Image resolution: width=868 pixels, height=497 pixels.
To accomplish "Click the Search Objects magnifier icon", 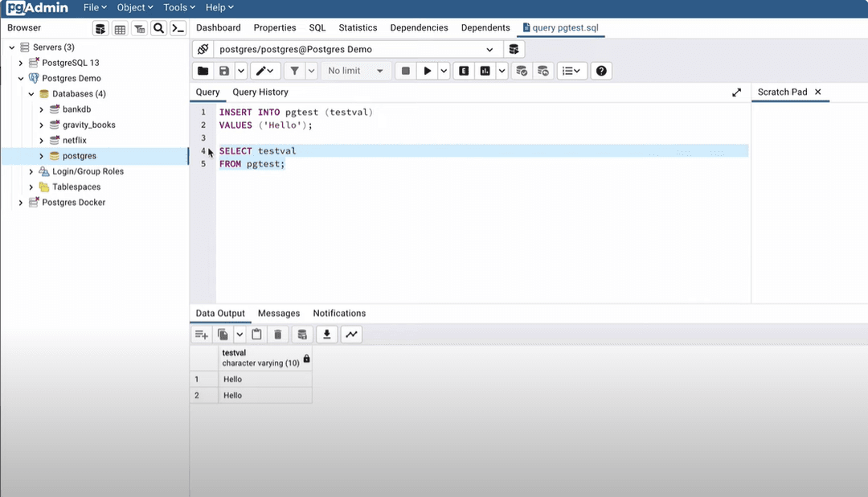I will pos(159,29).
